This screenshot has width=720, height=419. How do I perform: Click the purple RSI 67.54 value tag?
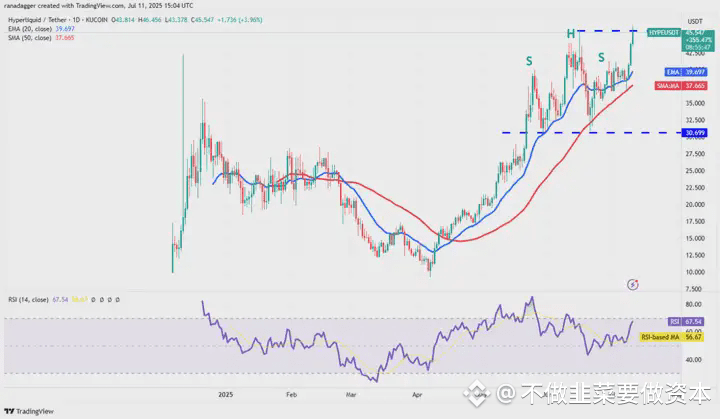point(686,322)
